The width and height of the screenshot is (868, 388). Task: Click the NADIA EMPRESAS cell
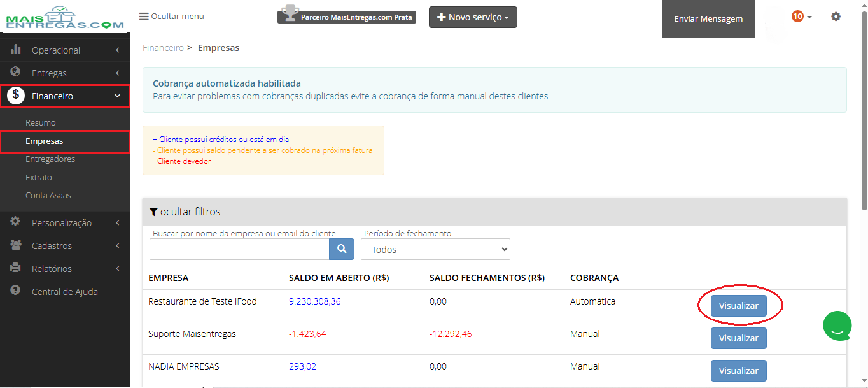pos(184,366)
